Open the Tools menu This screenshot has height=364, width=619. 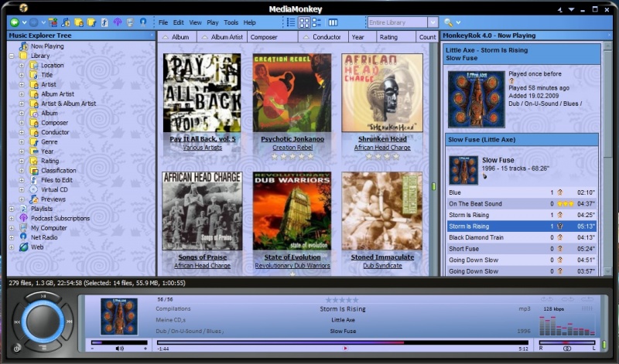(231, 22)
